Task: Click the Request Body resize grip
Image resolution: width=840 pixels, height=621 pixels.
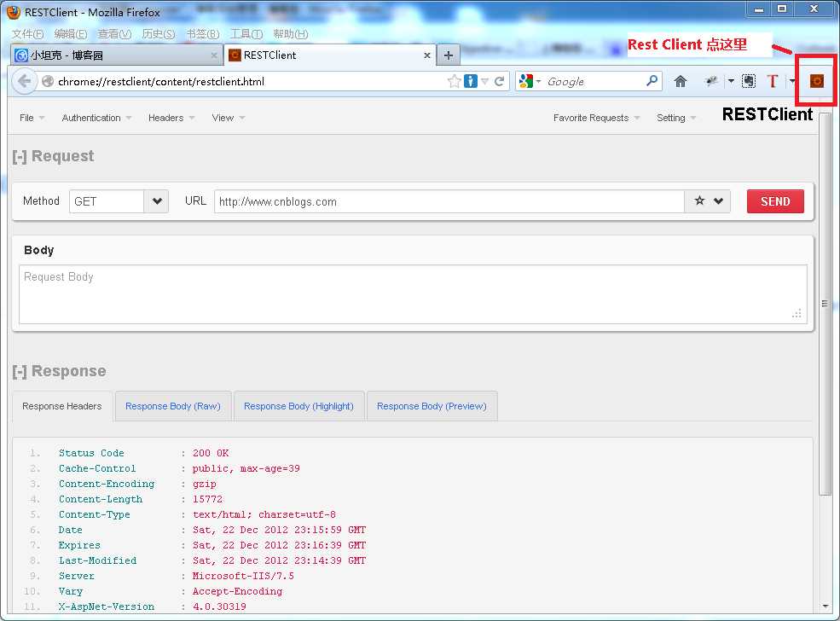Action: tap(797, 313)
